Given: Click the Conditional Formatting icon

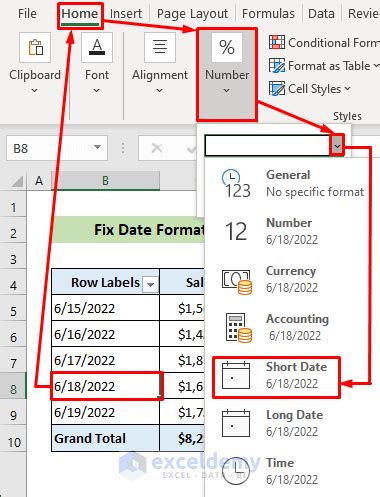Looking at the screenshot, I should tap(277, 42).
